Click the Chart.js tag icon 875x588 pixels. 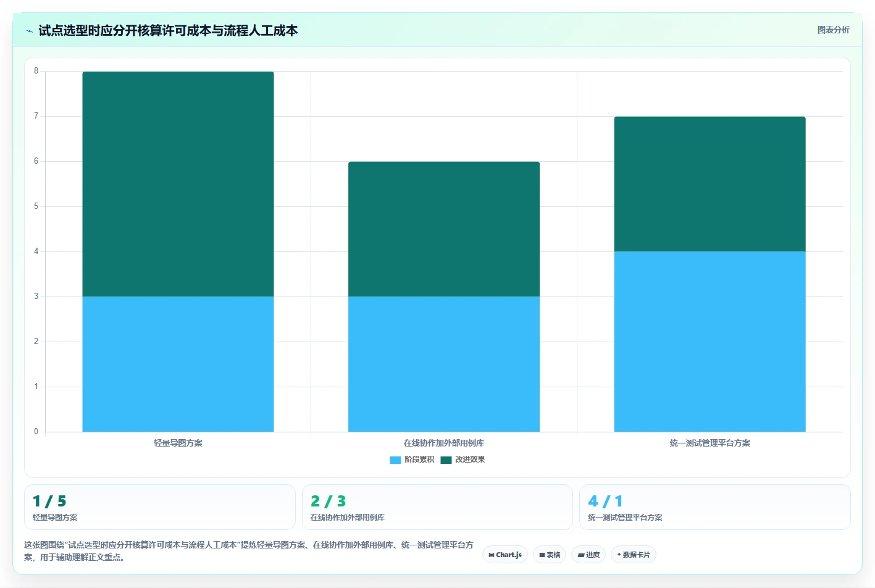point(492,555)
